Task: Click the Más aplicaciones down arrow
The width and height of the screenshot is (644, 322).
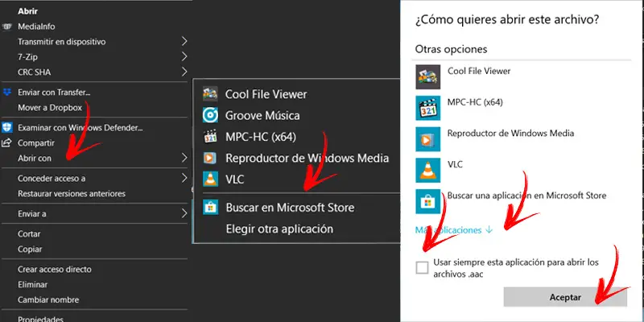Action: [x=489, y=230]
